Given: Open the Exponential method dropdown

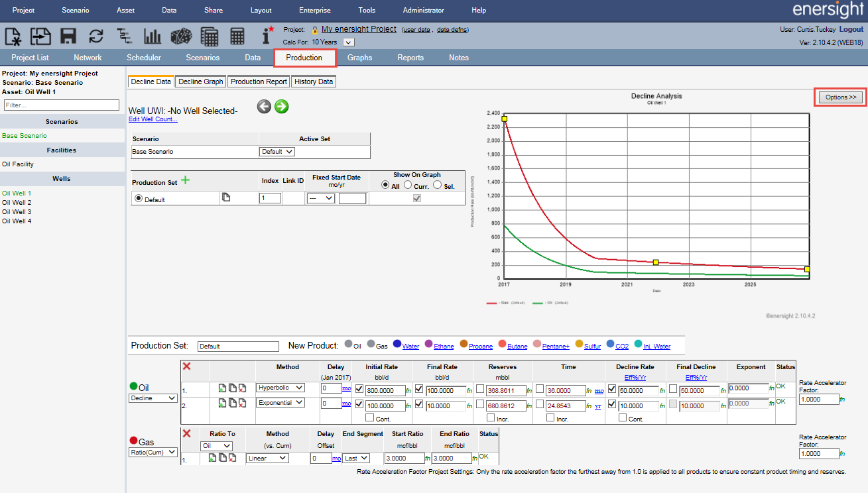Looking at the screenshot, I should (x=280, y=403).
